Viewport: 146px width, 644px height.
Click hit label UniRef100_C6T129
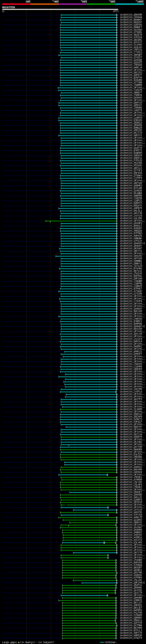[131, 266]
